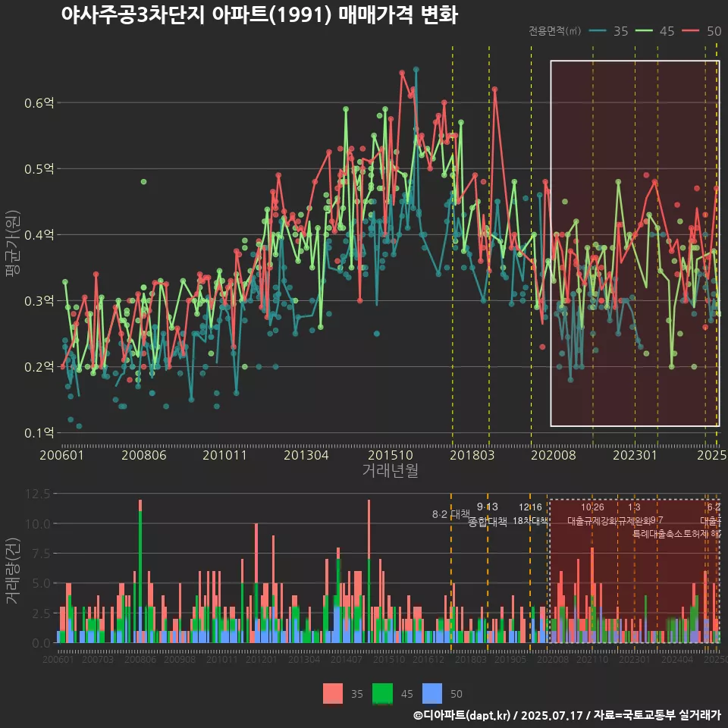Click the teal 35 line legend entry

[x=609, y=31]
